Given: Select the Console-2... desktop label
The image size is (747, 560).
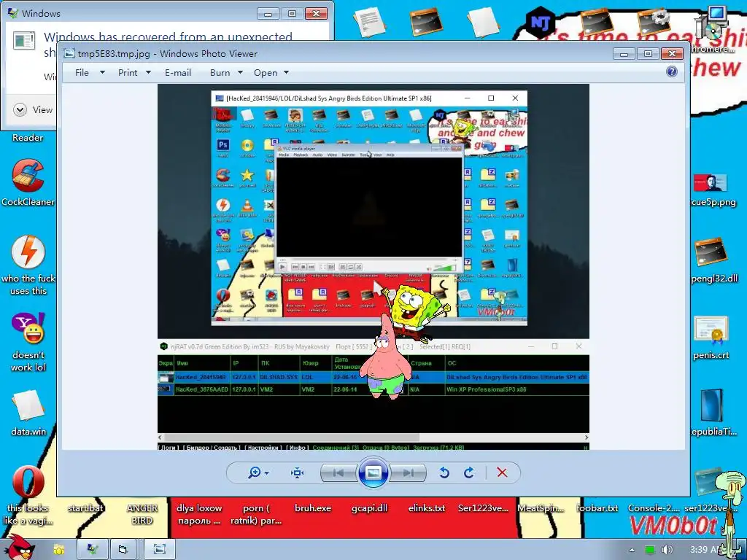Looking at the screenshot, I should tap(654, 508).
